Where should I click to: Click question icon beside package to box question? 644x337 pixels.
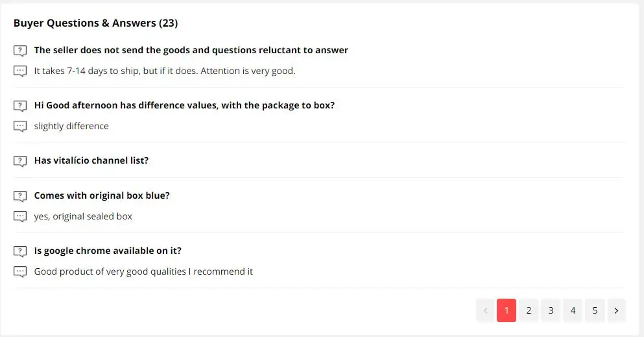[20, 106]
